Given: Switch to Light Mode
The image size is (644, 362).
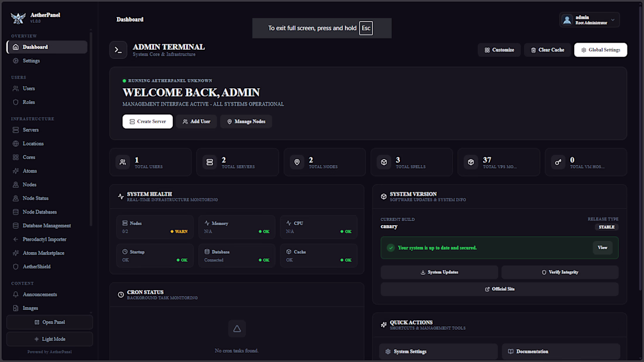Looking at the screenshot, I should coord(50,339).
